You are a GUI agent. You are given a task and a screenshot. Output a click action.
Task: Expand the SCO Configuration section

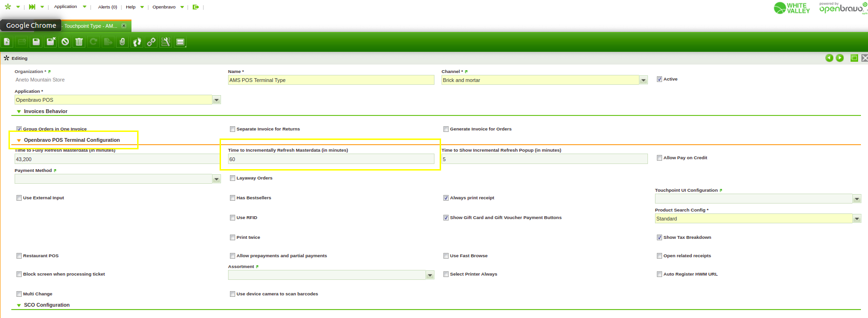pyautogui.click(x=19, y=305)
